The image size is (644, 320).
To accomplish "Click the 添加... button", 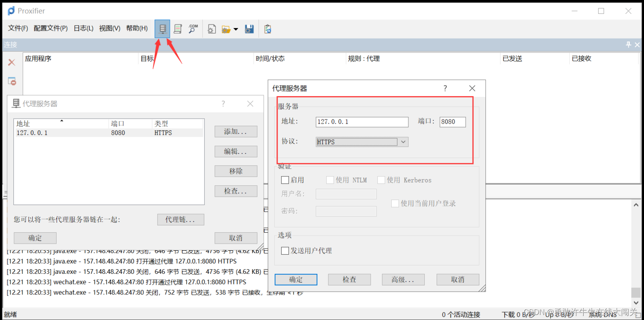I will (x=236, y=131).
